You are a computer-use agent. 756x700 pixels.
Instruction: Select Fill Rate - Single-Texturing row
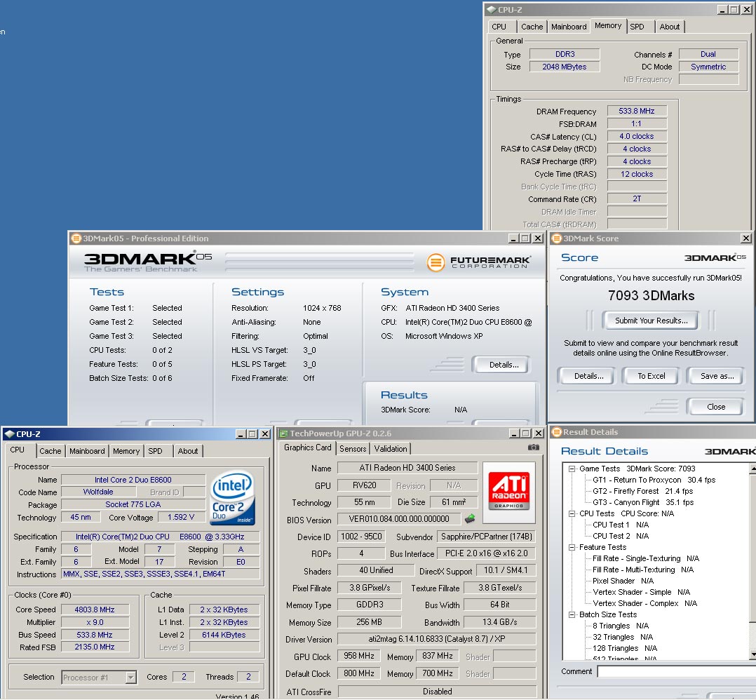pyautogui.click(x=646, y=558)
